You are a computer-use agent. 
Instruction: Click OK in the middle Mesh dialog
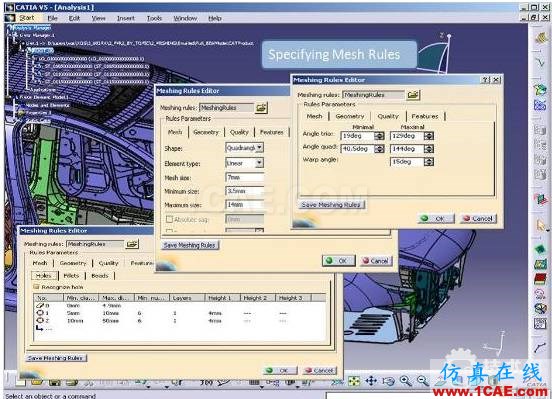[338, 261]
